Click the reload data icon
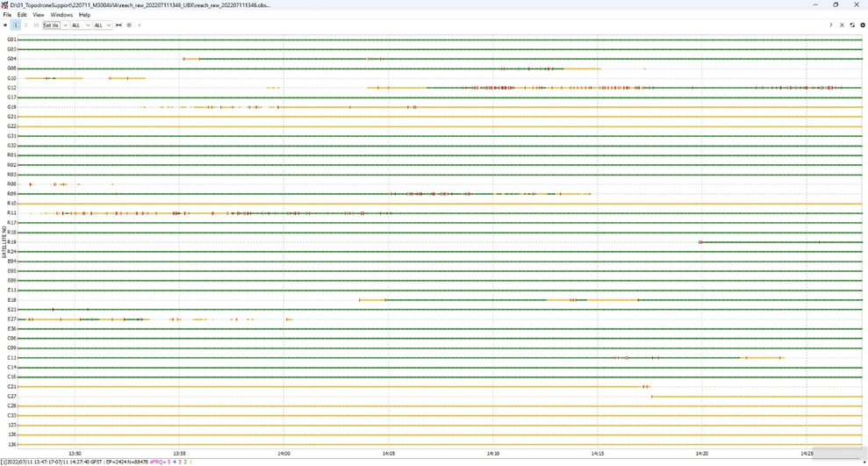Viewport: 868px width, 466px height. pos(852,25)
